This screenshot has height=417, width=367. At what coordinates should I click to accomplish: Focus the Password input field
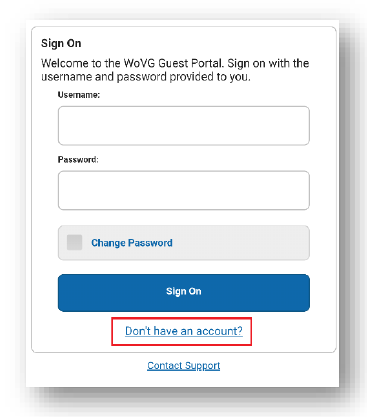pyautogui.click(x=184, y=190)
